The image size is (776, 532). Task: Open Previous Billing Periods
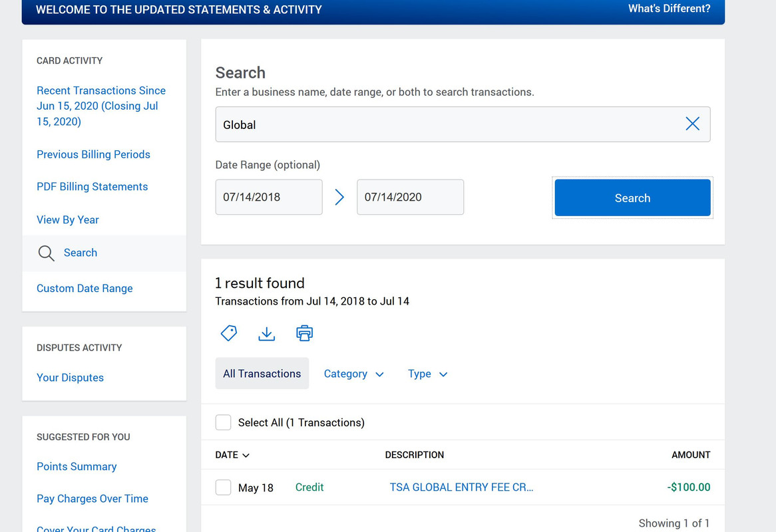(93, 154)
